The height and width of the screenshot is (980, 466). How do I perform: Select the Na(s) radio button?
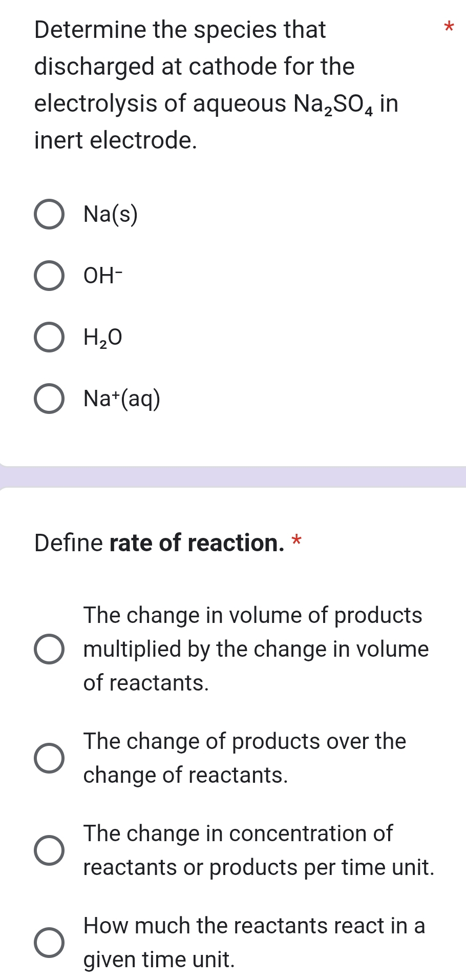[x=49, y=215]
